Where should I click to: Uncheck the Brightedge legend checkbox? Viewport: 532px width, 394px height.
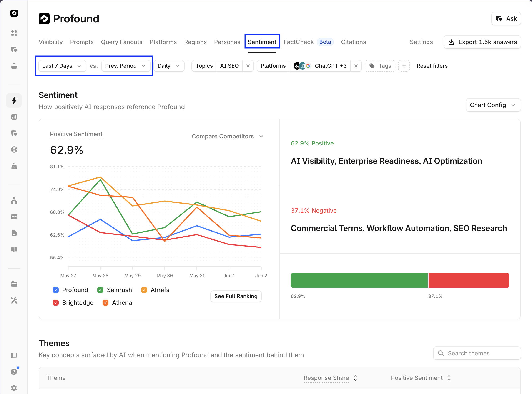pos(55,303)
